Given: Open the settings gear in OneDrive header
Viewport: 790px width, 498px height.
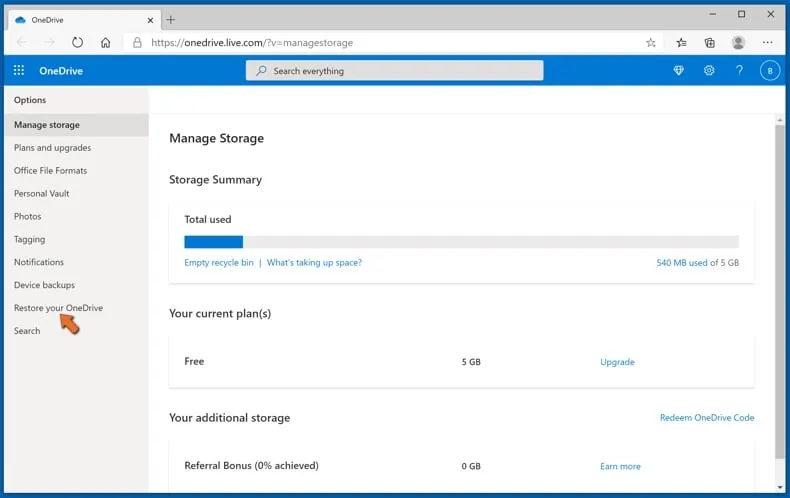Looking at the screenshot, I should pos(709,71).
